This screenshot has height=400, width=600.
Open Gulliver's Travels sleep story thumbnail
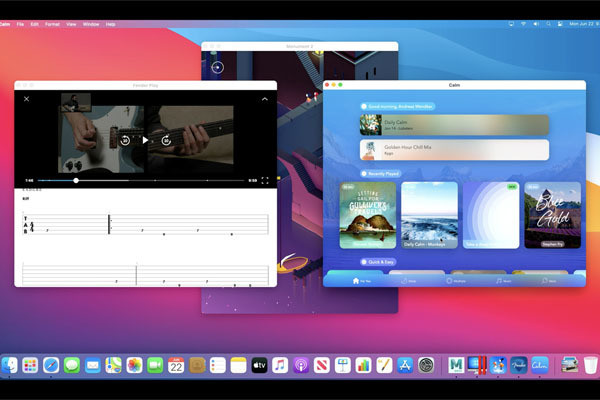[x=368, y=214]
